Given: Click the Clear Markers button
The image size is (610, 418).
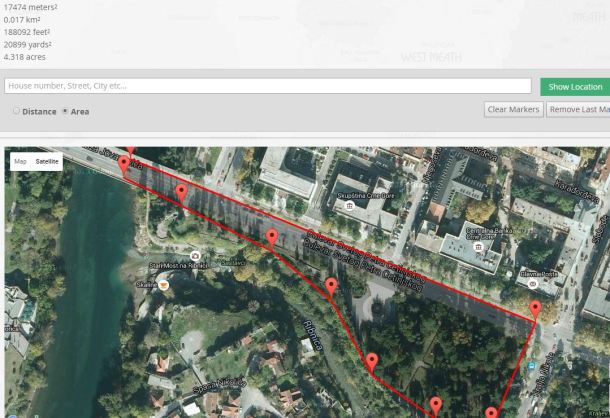Looking at the screenshot, I should click(513, 109).
